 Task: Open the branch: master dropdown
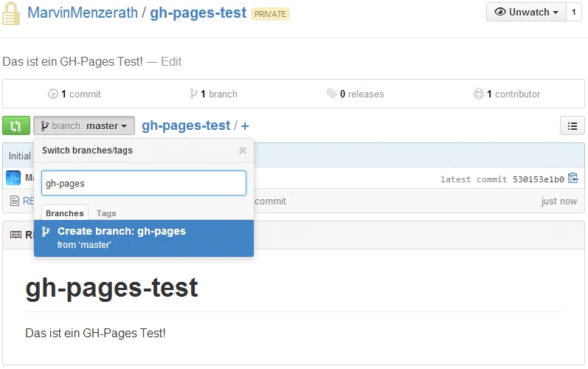[84, 125]
